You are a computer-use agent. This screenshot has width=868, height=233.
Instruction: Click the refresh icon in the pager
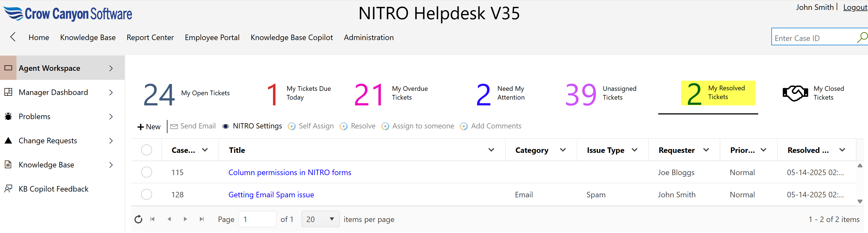click(138, 220)
